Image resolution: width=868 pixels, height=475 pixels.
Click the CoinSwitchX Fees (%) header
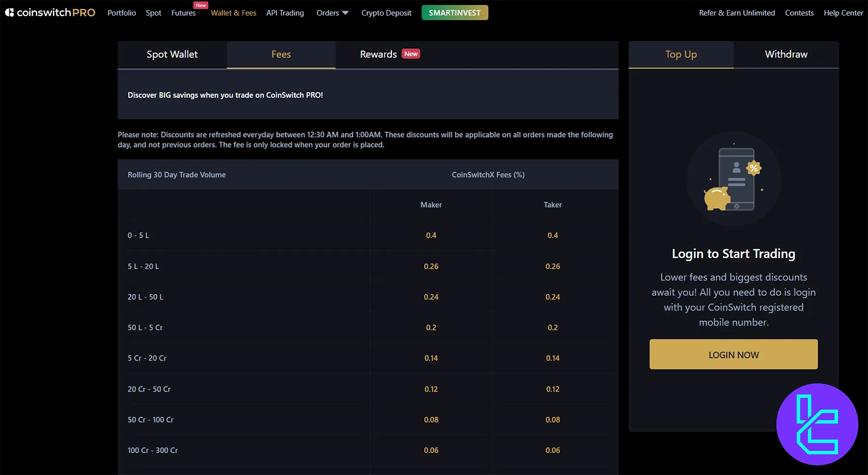pos(488,175)
